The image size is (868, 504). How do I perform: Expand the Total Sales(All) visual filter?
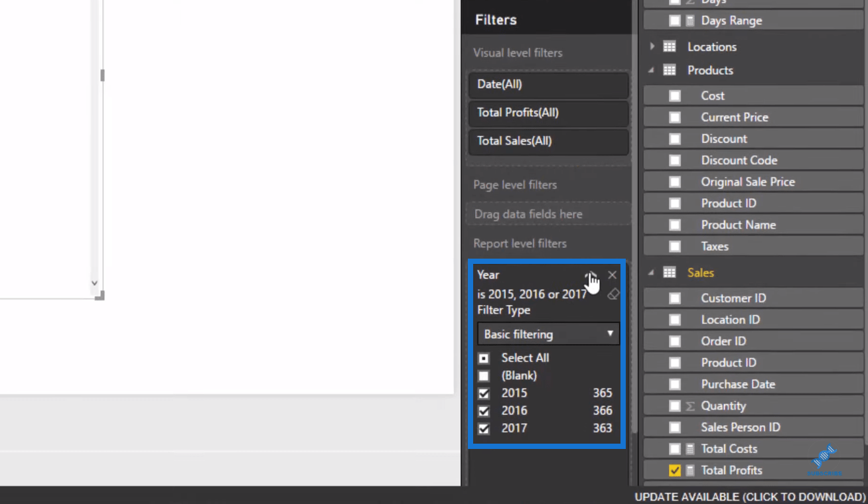coord(548,141)
